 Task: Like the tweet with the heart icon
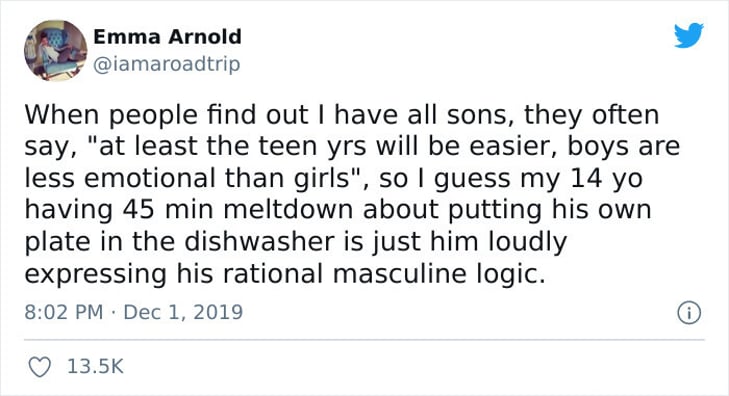40,367
